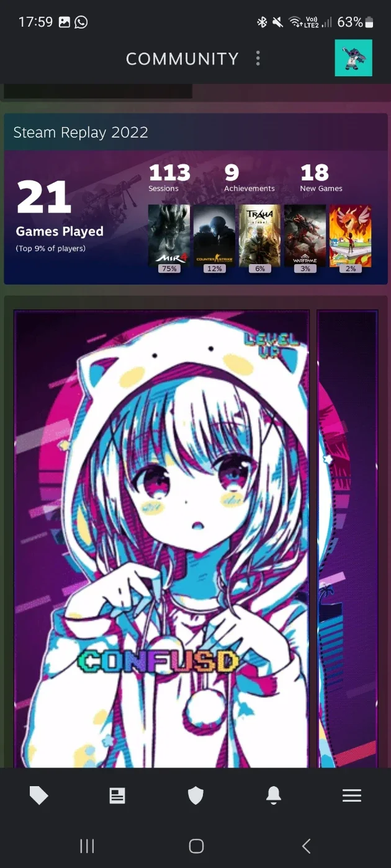Tap the 75% playtime label
This screenshot has width=391, height=868.
(169, 268)
